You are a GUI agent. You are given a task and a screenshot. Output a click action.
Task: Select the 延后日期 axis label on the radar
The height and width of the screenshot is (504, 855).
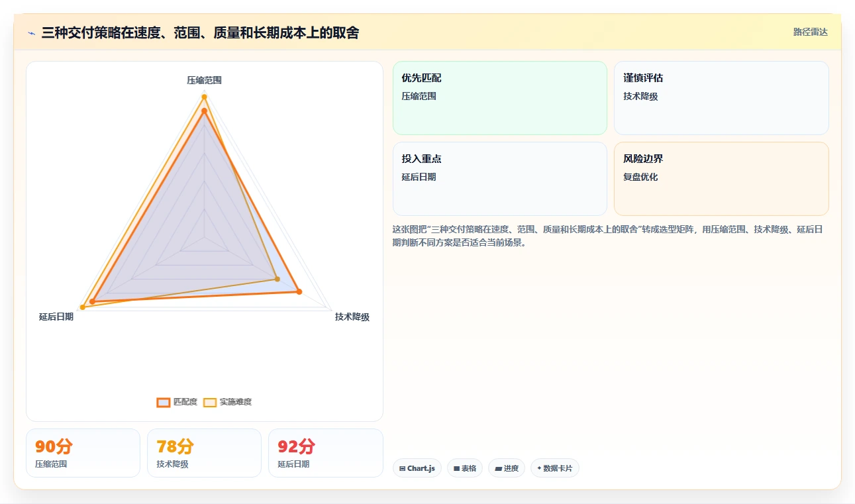tap(56, 317)
